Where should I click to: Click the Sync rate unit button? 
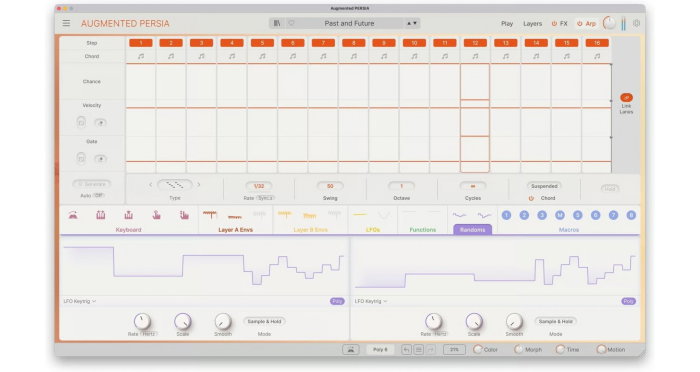(265, 198)
